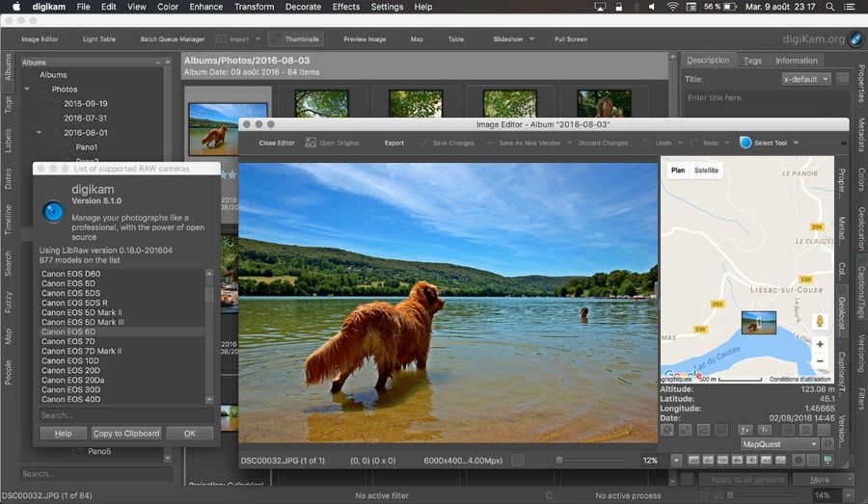Toggle the Thumbnails view button
Viewport: 868px width, 504px height.
296,40
